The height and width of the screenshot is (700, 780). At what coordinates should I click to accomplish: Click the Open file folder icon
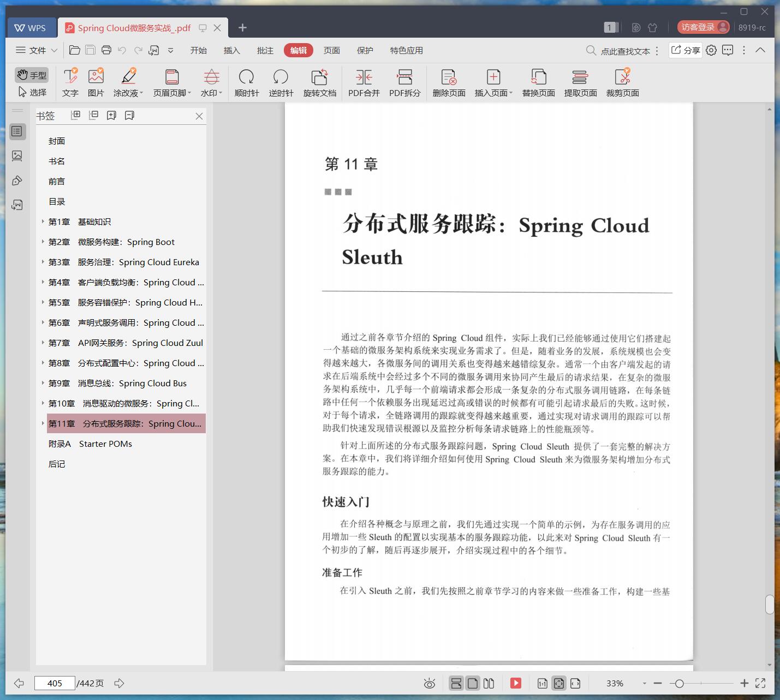(x=75, y=50)
